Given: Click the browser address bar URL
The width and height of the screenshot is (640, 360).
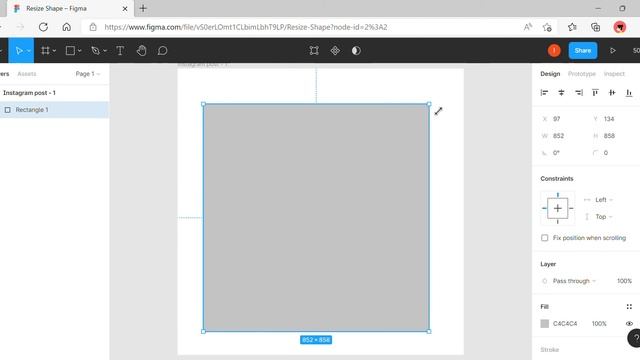Looking at the screenshot, I should 246,27.
